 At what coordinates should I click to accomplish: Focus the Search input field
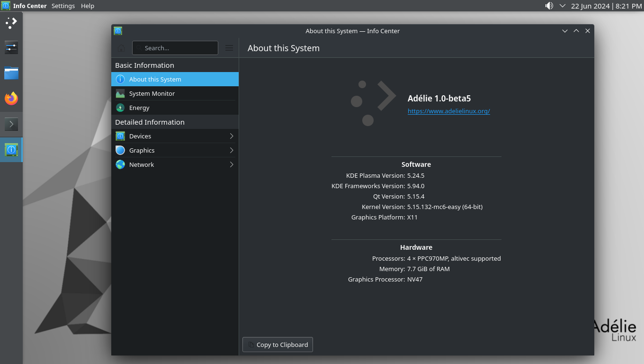pyautogui.click(x=175, y=48)
